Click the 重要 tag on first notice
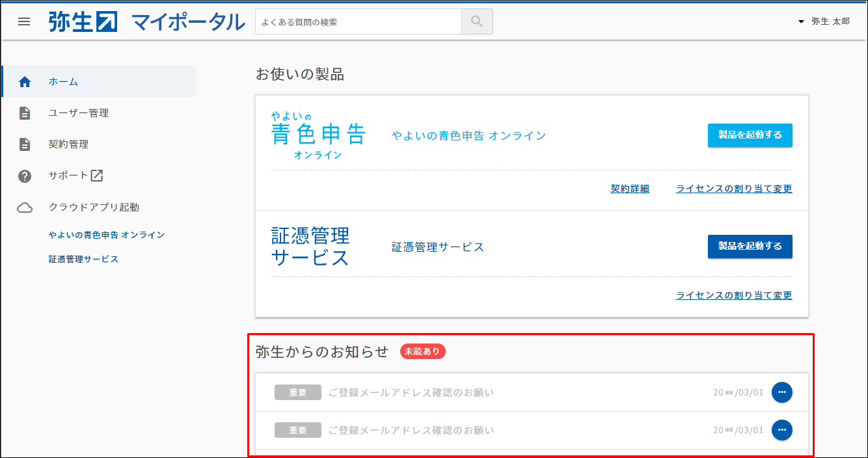The width and height of the screenshot is (868, 458). coord(298,392)
